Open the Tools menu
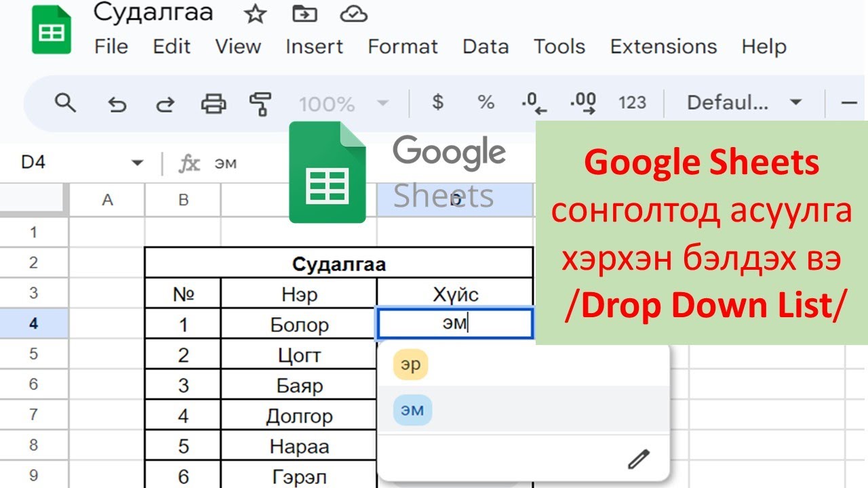The image size is (868, 488). pos(559,46)
